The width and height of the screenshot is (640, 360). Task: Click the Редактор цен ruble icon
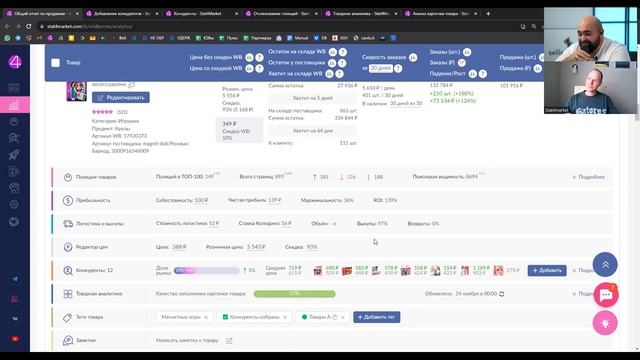point(68,247)
